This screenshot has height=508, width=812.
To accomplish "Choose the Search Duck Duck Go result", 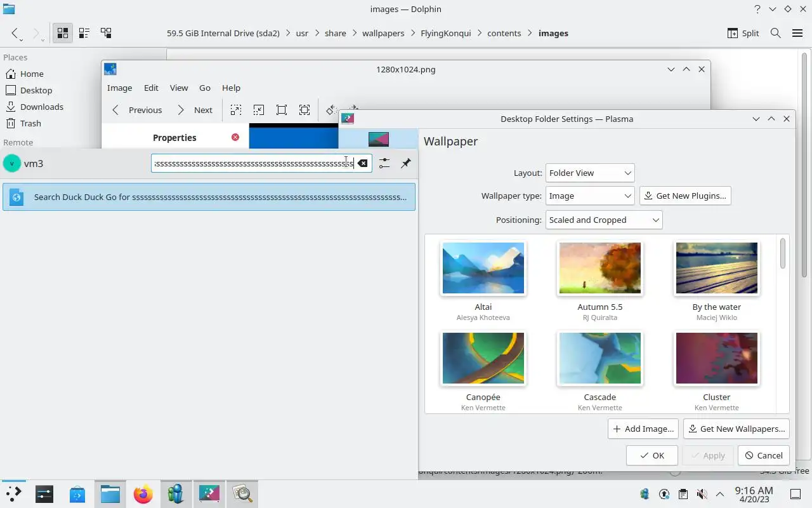I will 209,197.
